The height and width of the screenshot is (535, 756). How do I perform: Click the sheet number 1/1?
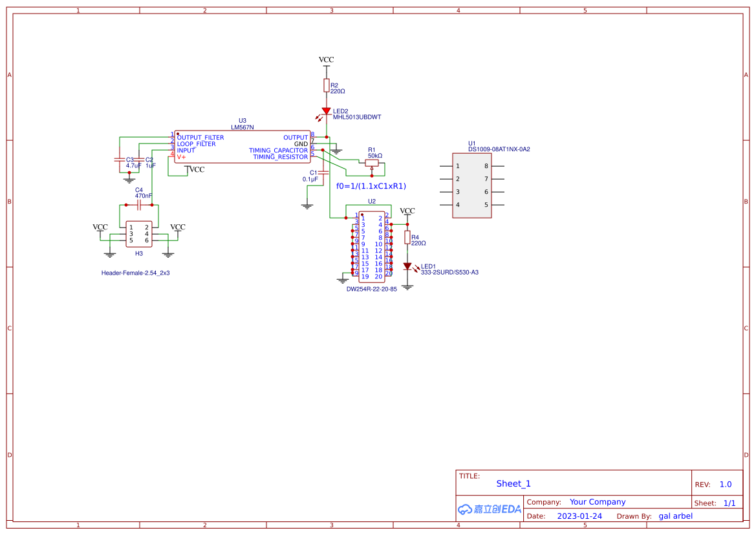(x=729, y=503)
